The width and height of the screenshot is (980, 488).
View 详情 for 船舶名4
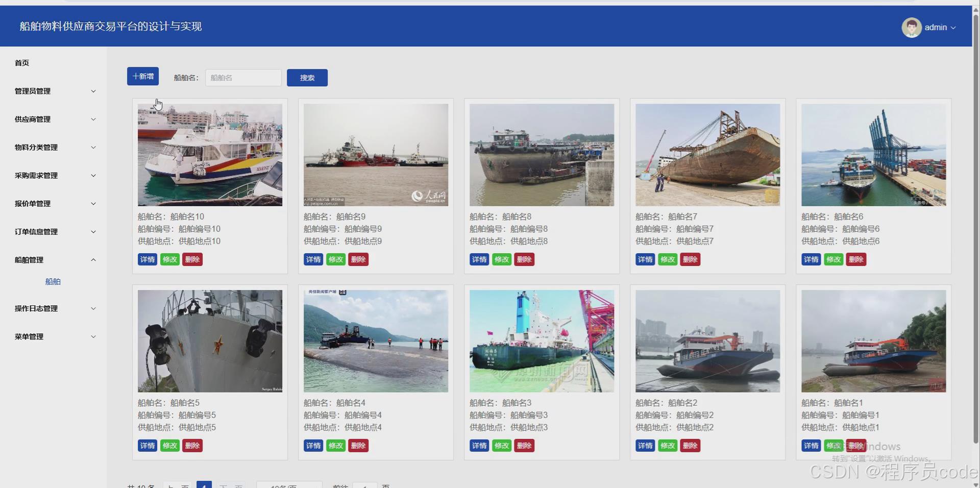click(x=313, y=446)
